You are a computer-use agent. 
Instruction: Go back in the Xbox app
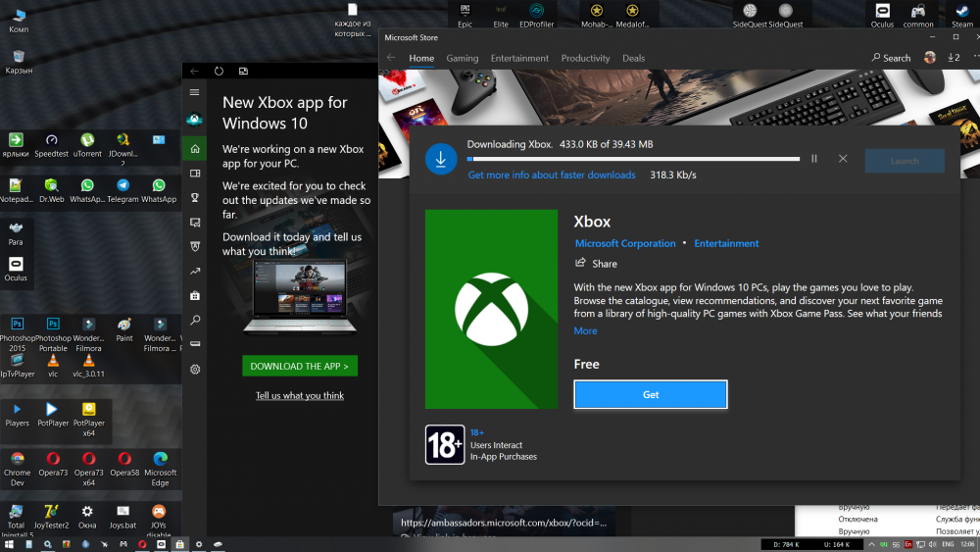coord(194,71)
